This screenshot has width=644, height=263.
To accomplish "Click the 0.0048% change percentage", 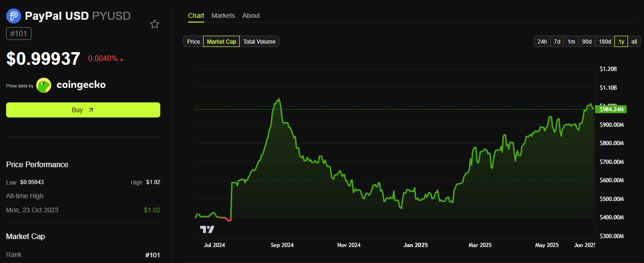I will pyautogui.click(x=103, y=59).
